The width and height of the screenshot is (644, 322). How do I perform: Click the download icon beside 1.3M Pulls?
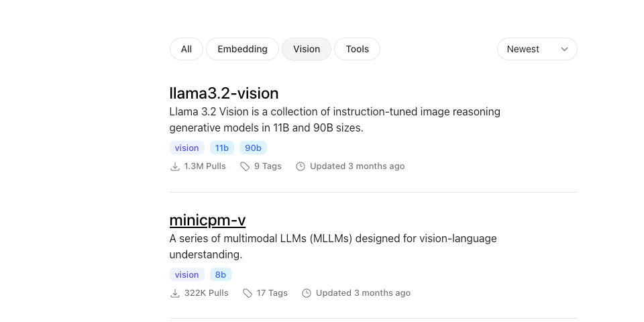coord(175,166)
